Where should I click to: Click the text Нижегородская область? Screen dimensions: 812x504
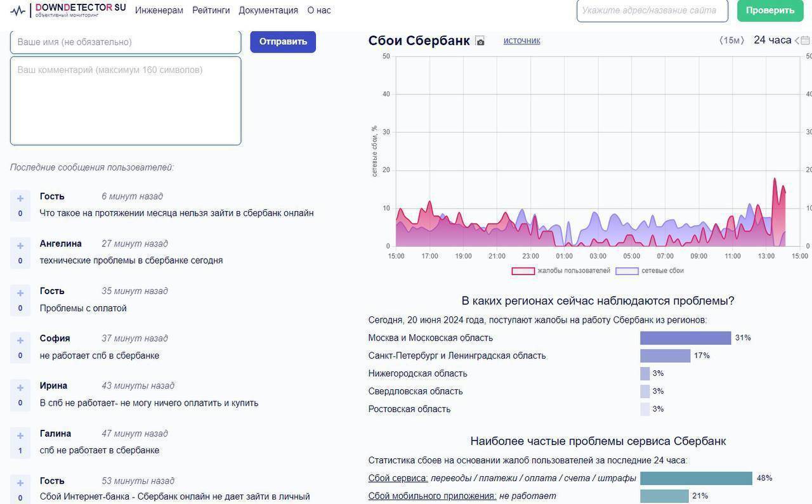[x=418, y=373]
